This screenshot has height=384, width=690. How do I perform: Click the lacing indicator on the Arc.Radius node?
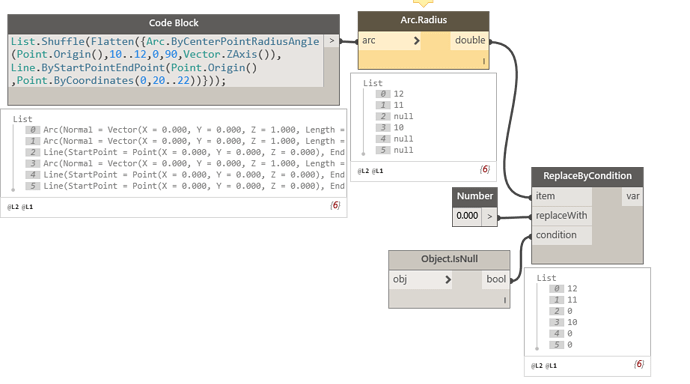tap(484, 61)
